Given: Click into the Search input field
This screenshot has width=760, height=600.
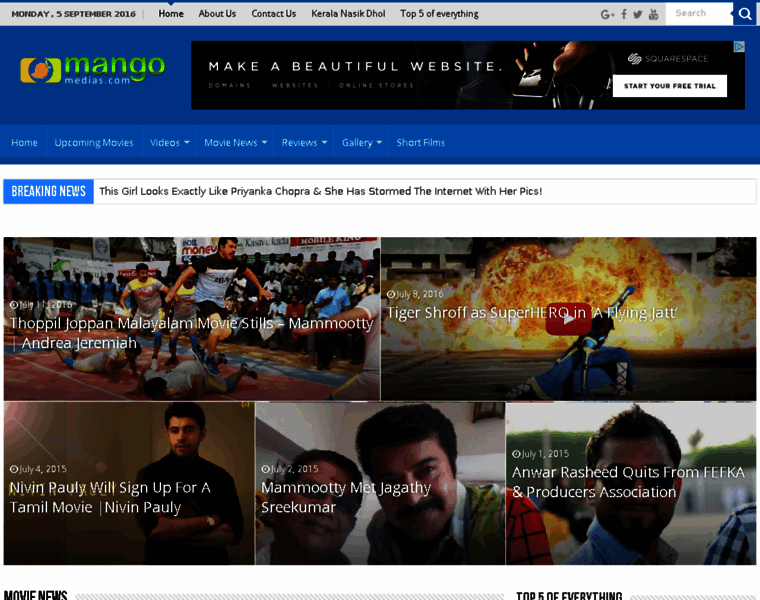Looking at the screenshot, I should click(698, 14).
